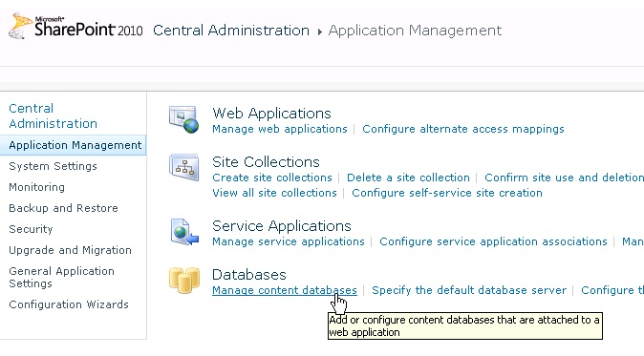
Task: Click the Databases cylinders icon
Action: (184, 281)
